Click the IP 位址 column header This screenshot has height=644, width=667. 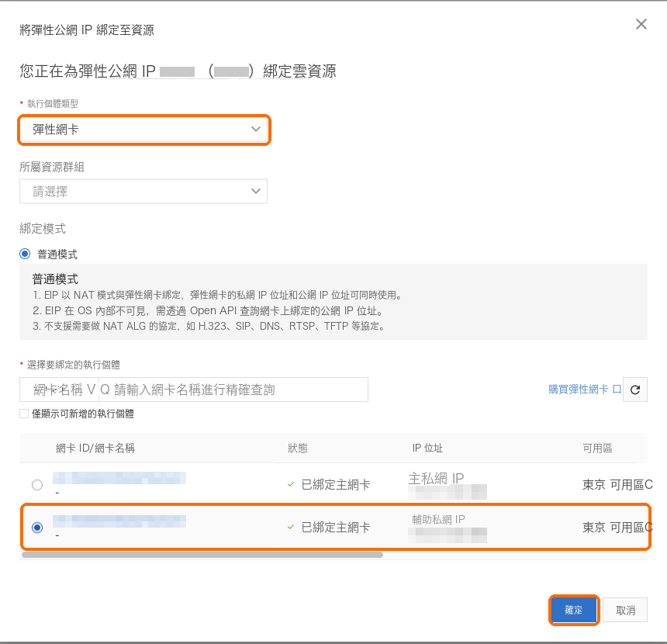pos(427,448)
